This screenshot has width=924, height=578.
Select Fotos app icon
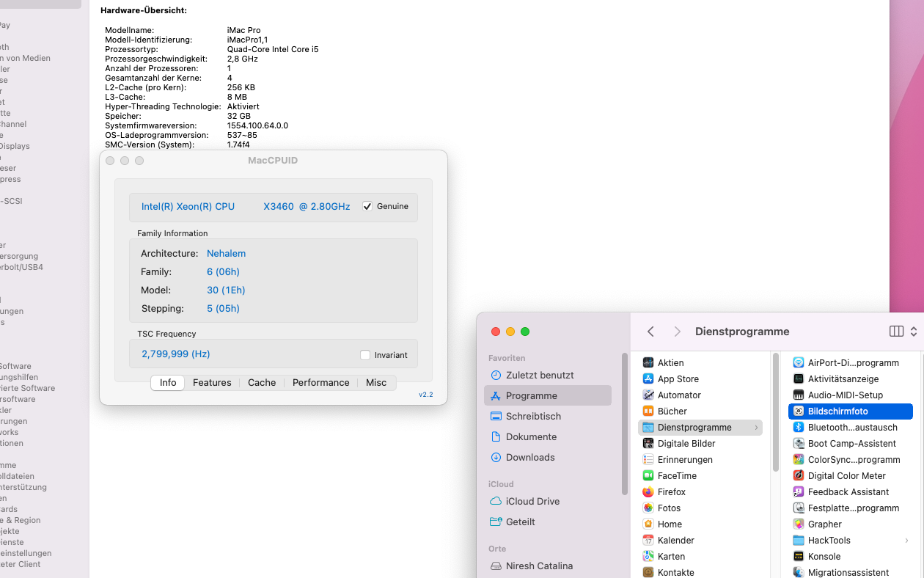648,508
